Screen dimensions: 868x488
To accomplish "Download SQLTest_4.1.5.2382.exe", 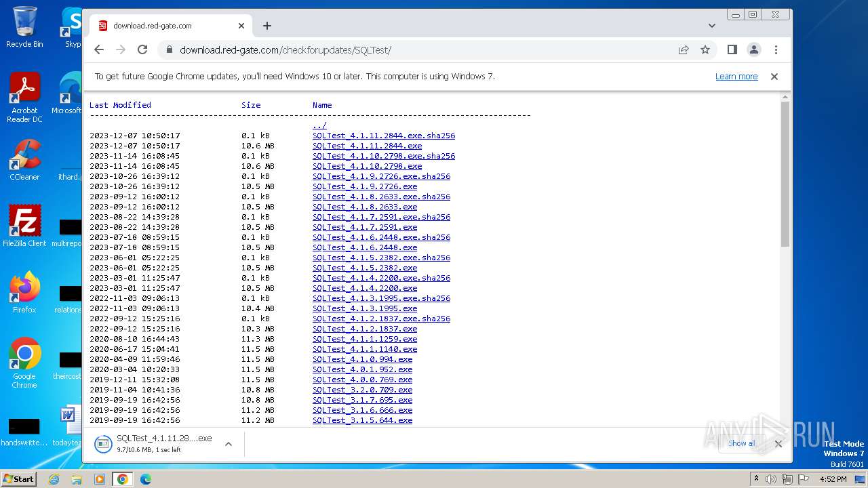I will click(365, 268).
